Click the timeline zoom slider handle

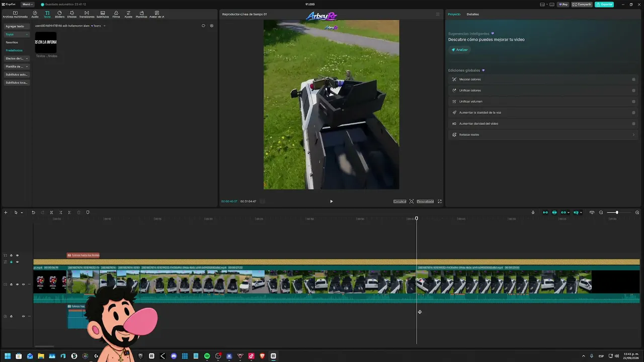pyautogui.click(x=617, y=212)
